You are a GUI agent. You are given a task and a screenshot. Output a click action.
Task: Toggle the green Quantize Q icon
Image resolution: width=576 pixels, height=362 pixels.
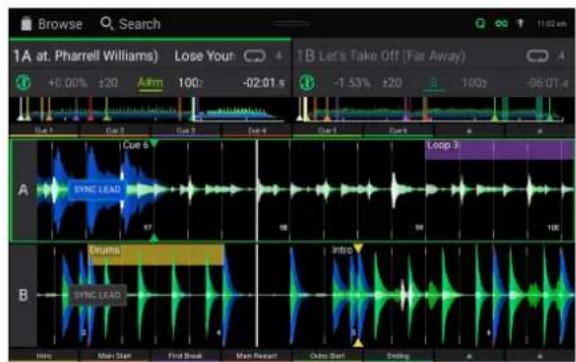click(480, 24)
